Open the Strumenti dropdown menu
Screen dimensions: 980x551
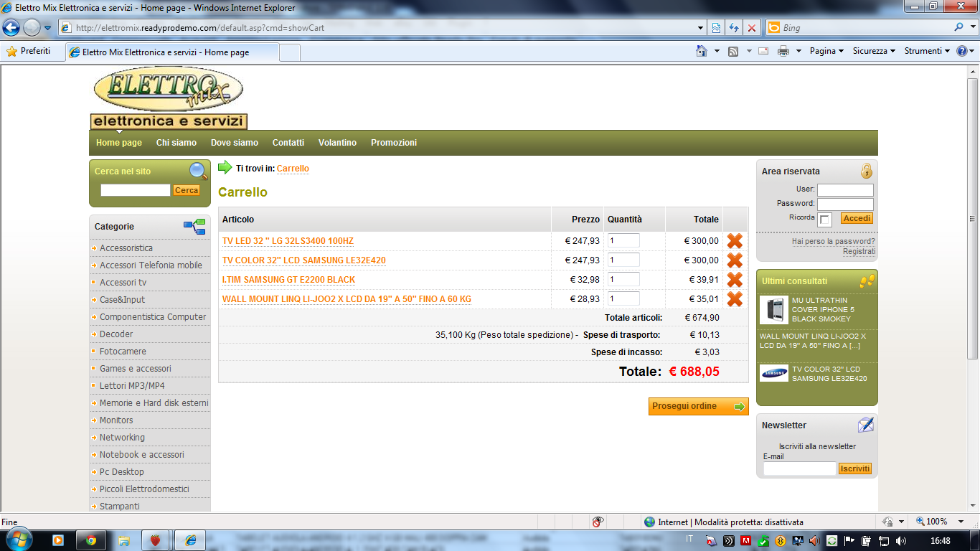pyautogui.click(x=927, y=51)
